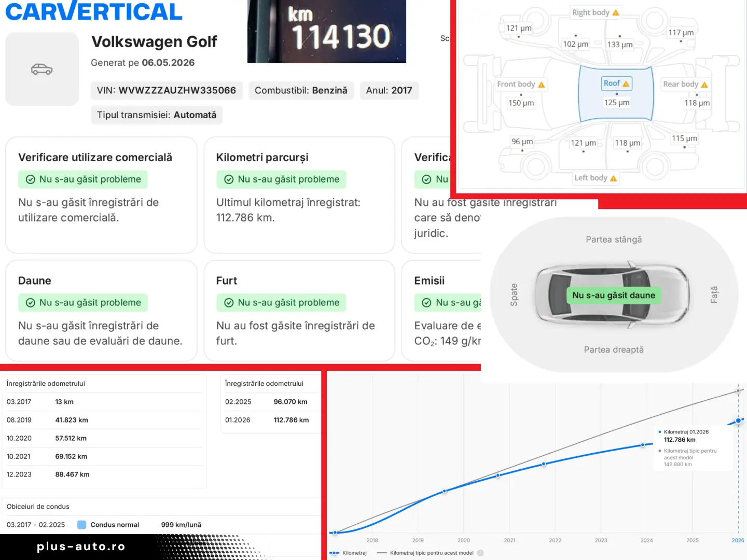Click the Nu s-au găsit probleme badge under Furt
747x560 pixels.
[281, 303]
